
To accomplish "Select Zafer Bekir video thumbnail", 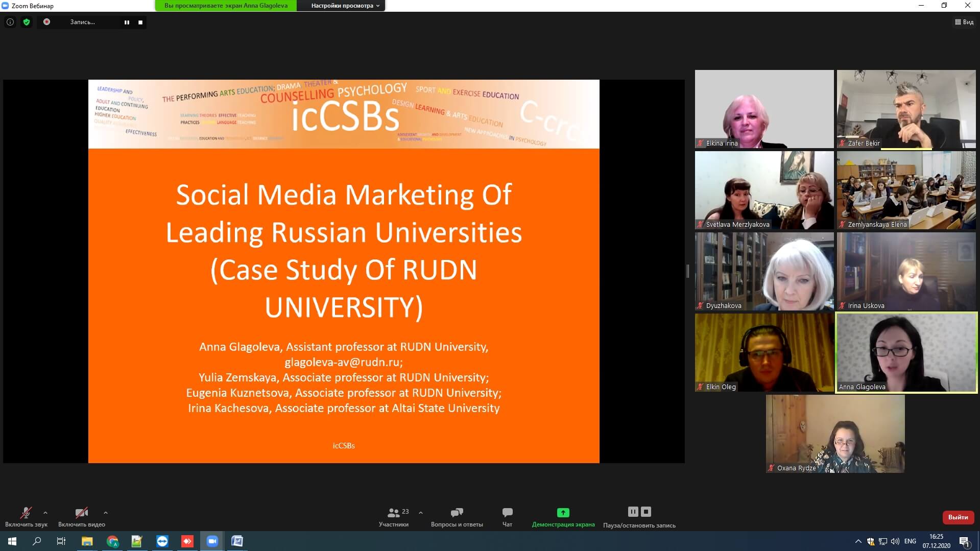I will [906, 109].
